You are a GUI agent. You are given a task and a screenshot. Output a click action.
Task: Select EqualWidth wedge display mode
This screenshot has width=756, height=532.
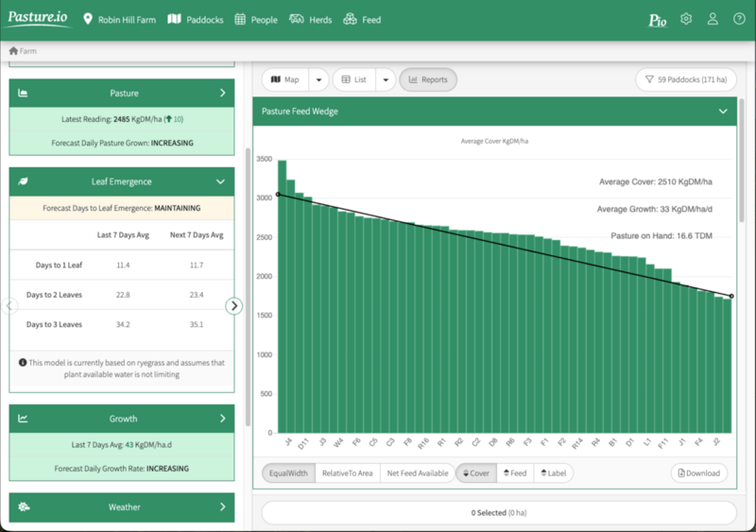pos(288,473)
